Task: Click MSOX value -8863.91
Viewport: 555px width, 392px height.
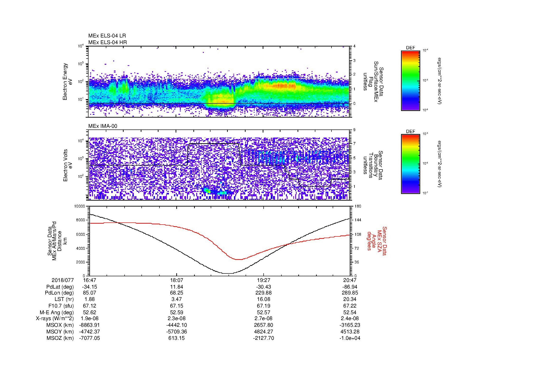Action: [89, 325]
